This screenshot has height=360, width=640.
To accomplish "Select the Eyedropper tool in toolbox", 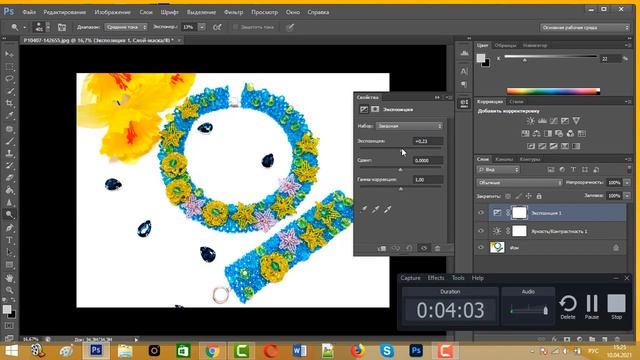I will pyautogui.click(x=9, y=116).
